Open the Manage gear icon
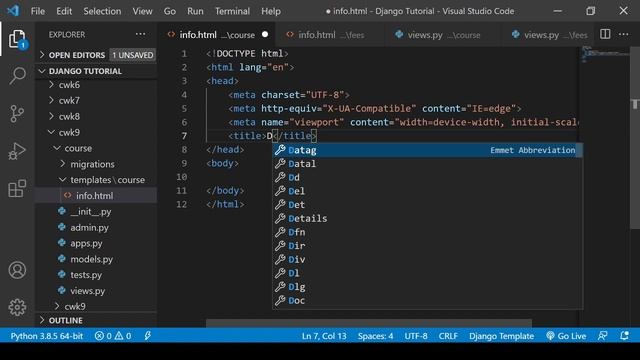Viewport: 640px width, 360px height. point(17,307)
